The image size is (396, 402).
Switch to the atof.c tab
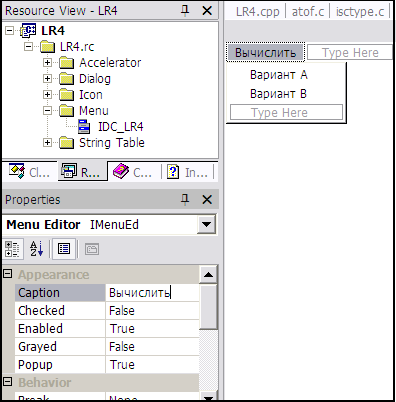coord(308,12)
